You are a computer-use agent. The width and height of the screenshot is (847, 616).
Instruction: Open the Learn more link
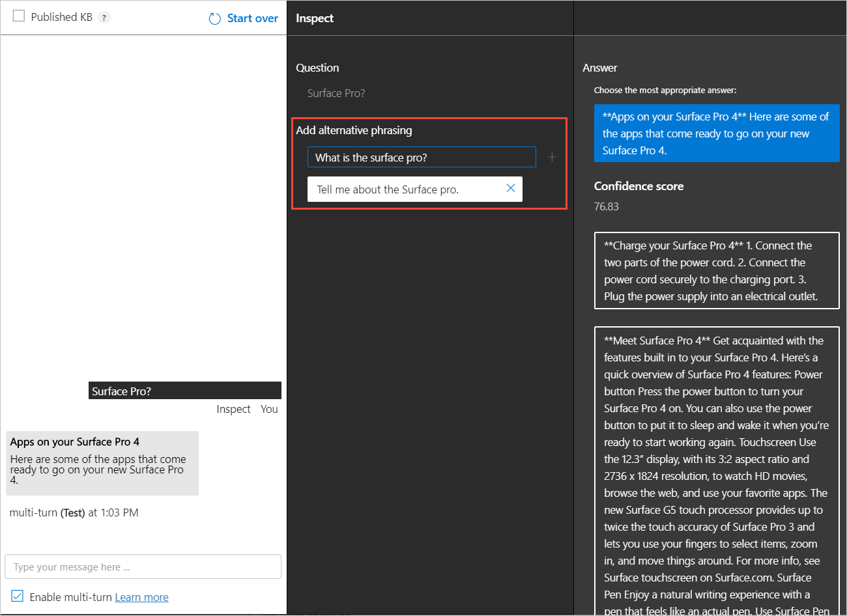point(141,597)
